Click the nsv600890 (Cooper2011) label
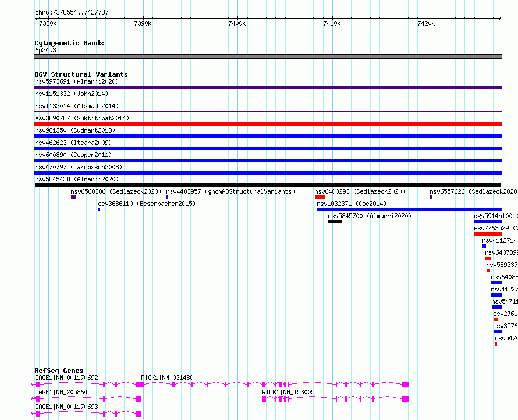518x420 pixels. pyautogui.click(x=73, y=155)
